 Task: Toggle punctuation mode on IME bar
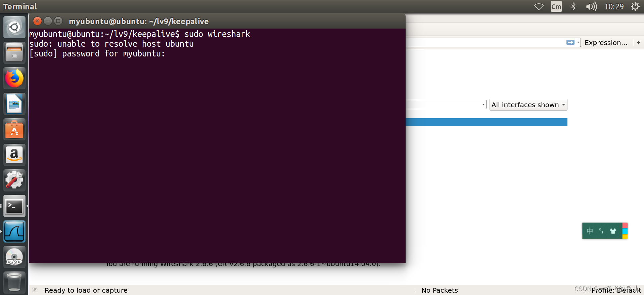601,231
